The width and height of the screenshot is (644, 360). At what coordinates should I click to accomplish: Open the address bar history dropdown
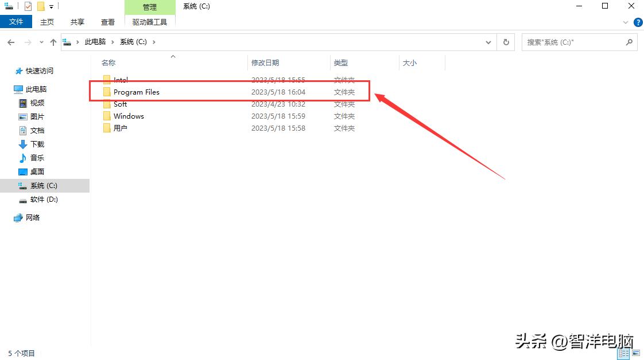(x=488, y=41)
